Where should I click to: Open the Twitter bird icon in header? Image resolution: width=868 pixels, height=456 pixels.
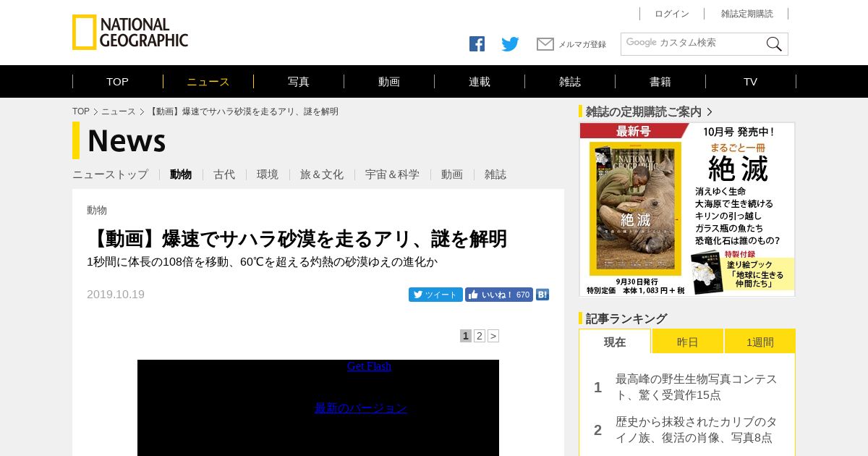pyautogui.click(x=510, y=44)
